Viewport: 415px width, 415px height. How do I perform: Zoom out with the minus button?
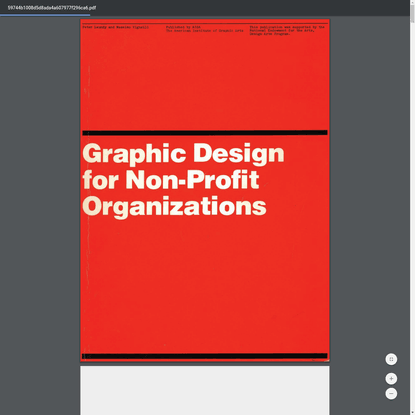pyautogui.click(x=391, y=394)
